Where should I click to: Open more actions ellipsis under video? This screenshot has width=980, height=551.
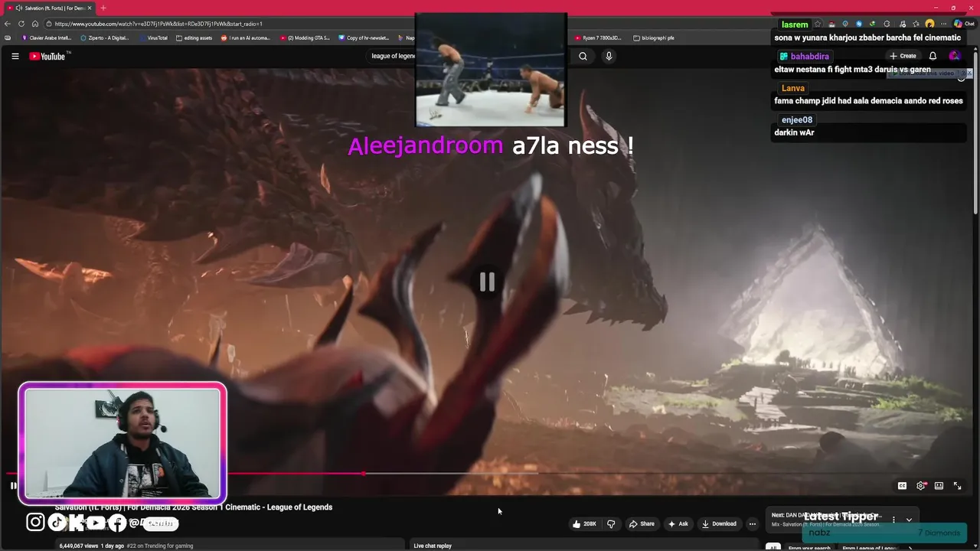point(753,524)
